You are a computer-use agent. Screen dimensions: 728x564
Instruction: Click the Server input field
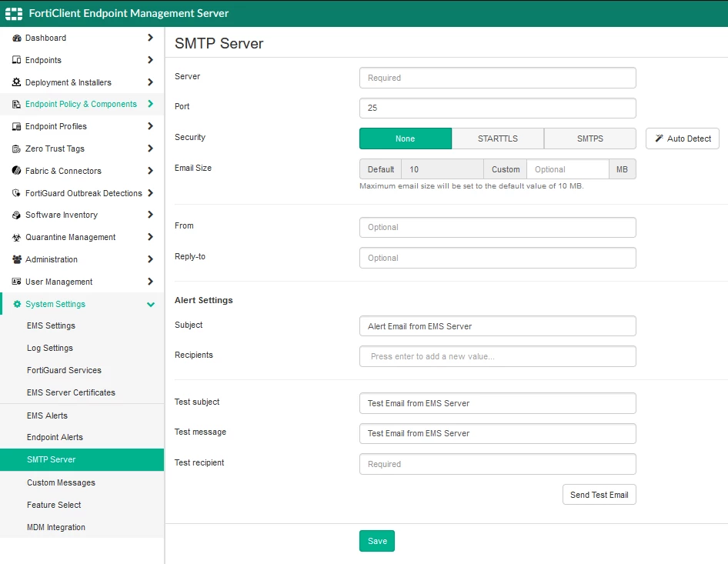[498, 78]
